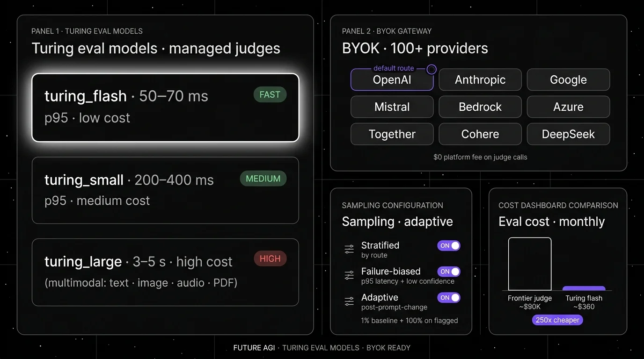Click the 'Turing eval models · managed judges' heading

click(156, 48)
